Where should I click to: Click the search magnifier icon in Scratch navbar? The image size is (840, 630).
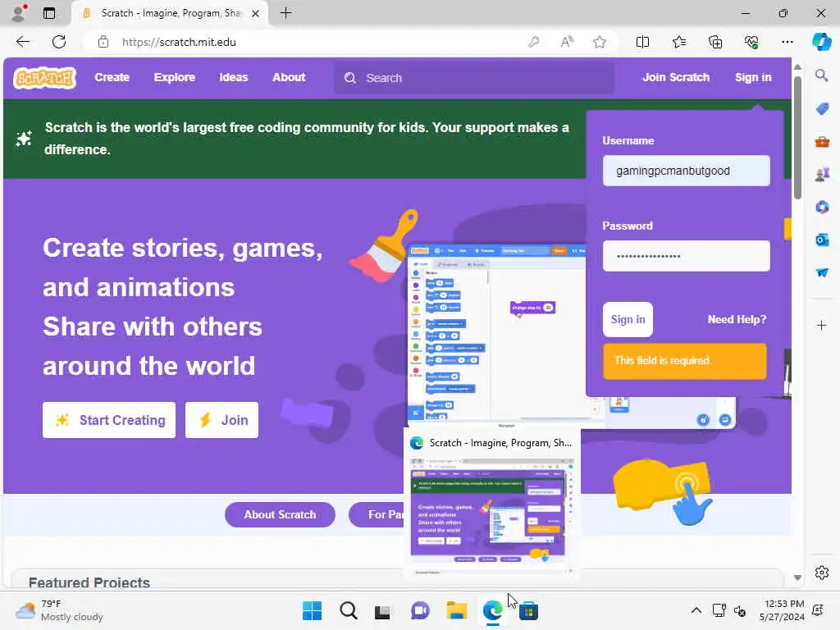[x=349, y=78]
